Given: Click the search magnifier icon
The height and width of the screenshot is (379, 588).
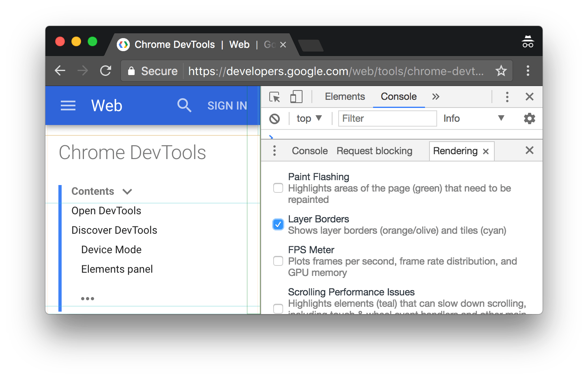Looking at the screenshot, I should [x=184, y=106].
